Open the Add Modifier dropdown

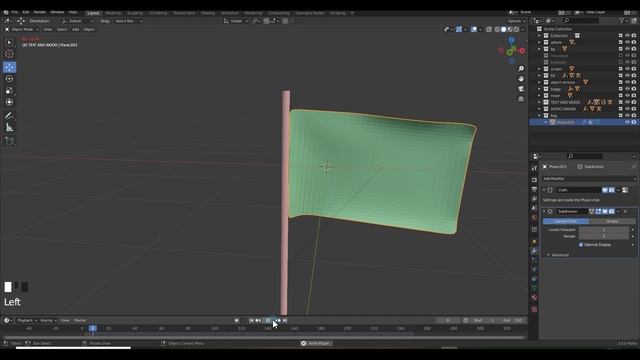coord(589,179)
